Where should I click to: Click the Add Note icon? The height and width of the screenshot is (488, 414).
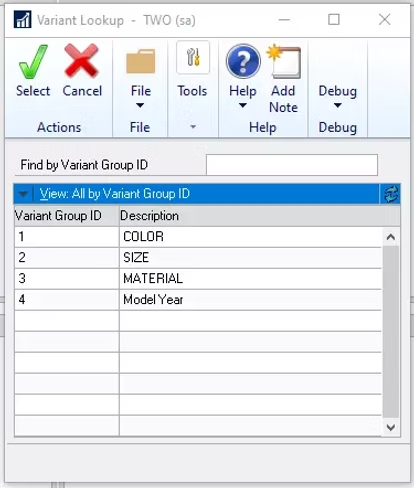284,61
